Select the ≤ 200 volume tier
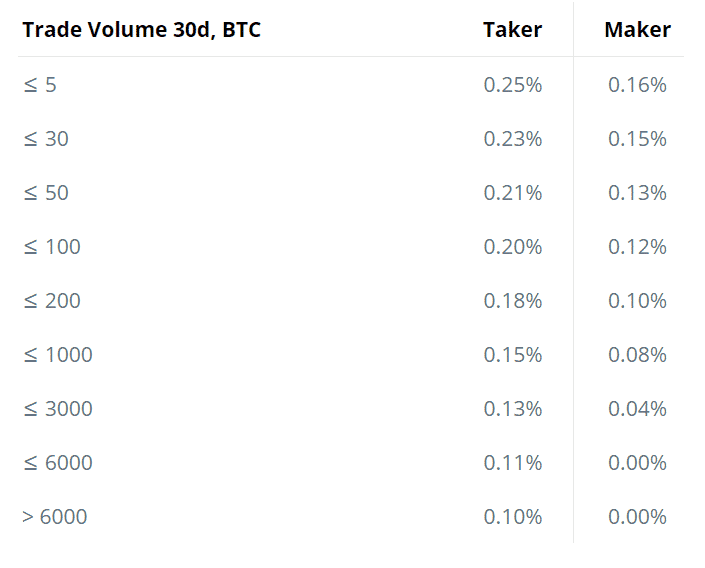 pyautogui.click(x=52, y=301)
